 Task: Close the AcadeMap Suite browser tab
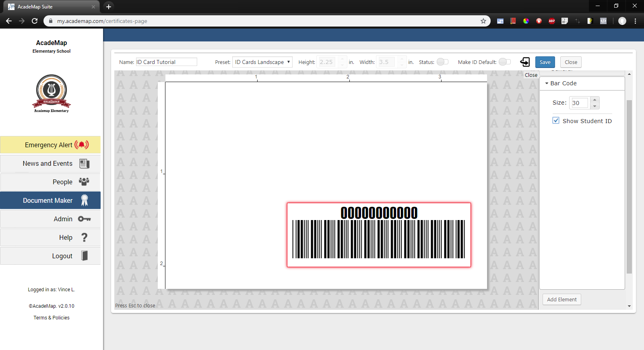(x=93, y=7)
